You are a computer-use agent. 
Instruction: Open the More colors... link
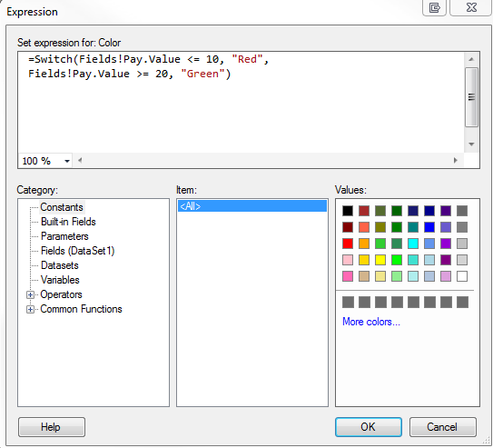pos(371,322)
